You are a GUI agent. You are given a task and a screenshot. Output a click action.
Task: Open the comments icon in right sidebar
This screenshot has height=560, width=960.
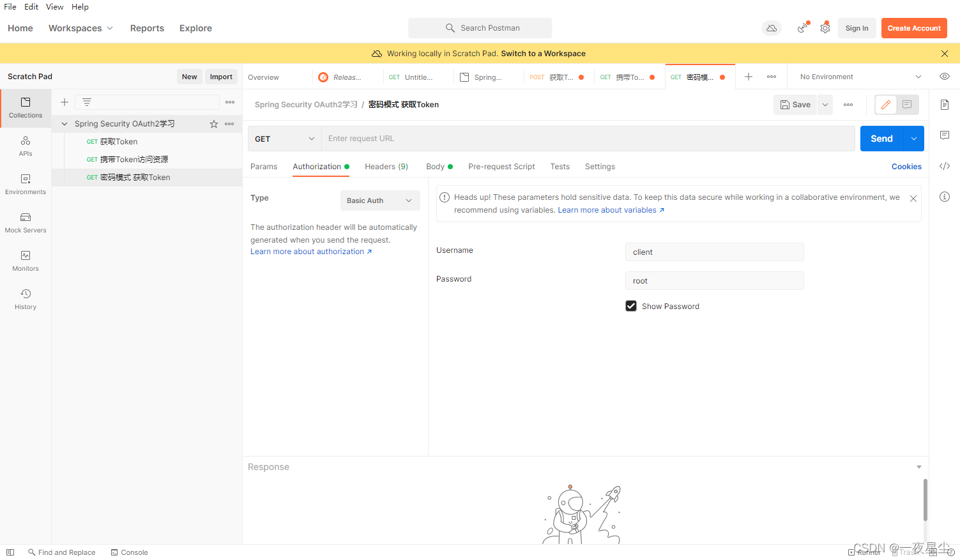[x=945, y=135]
